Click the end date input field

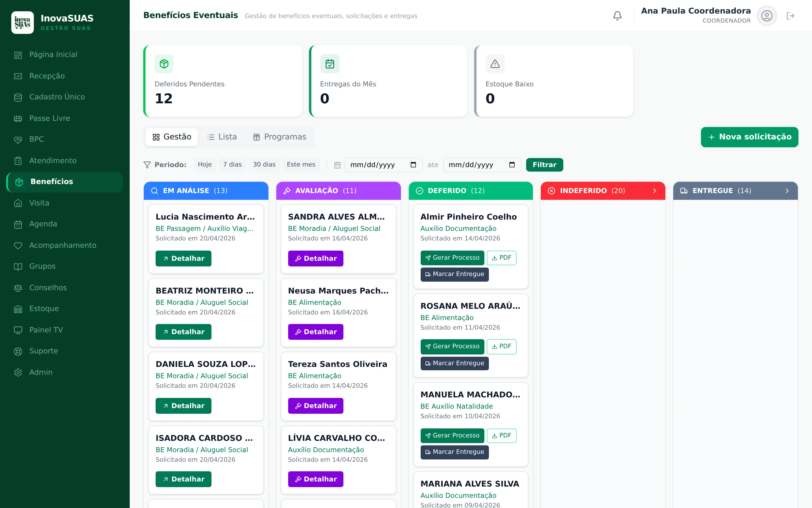tap(482, 165)
